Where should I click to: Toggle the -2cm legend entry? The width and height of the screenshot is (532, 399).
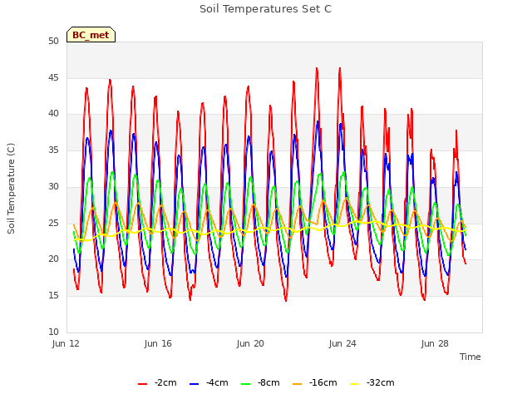pos(157,383)
